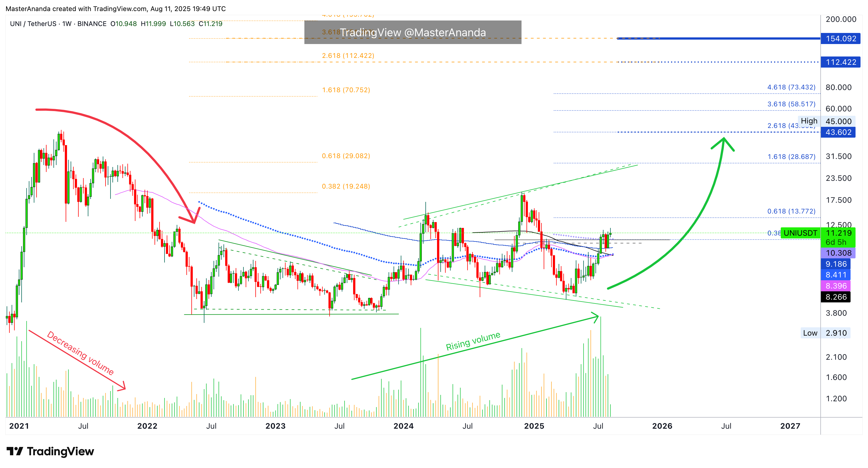868x468 pixels.
Task: Click the 1.600 price scale value
Action: pos(836,377)
